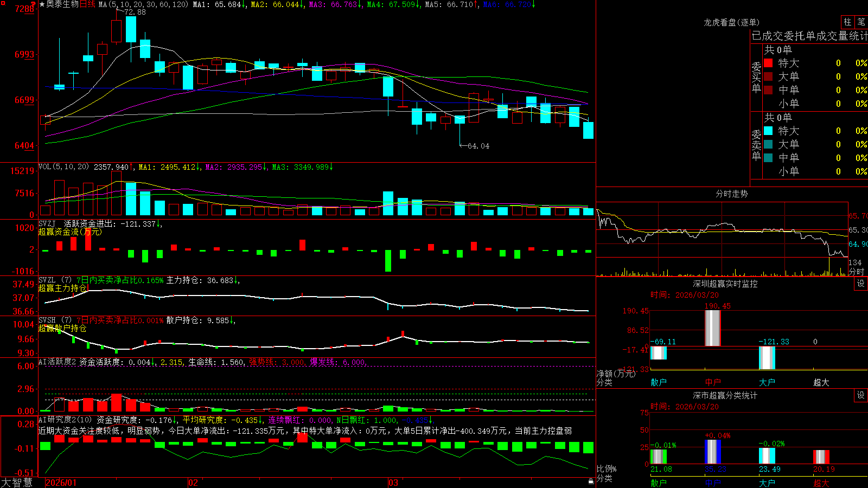Click the star icon before 奥泰生物
This screenshot has width=868, height=488.
point(42,4)
